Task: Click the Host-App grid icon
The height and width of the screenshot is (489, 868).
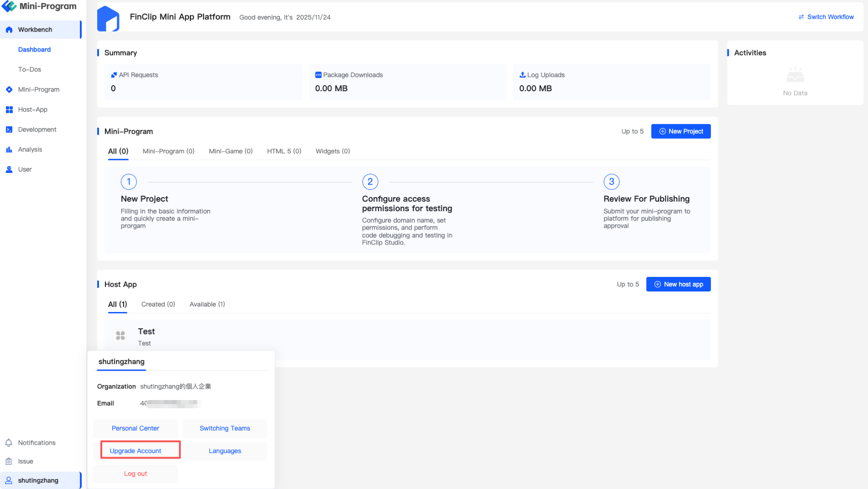Action: (x=9, y=109)
